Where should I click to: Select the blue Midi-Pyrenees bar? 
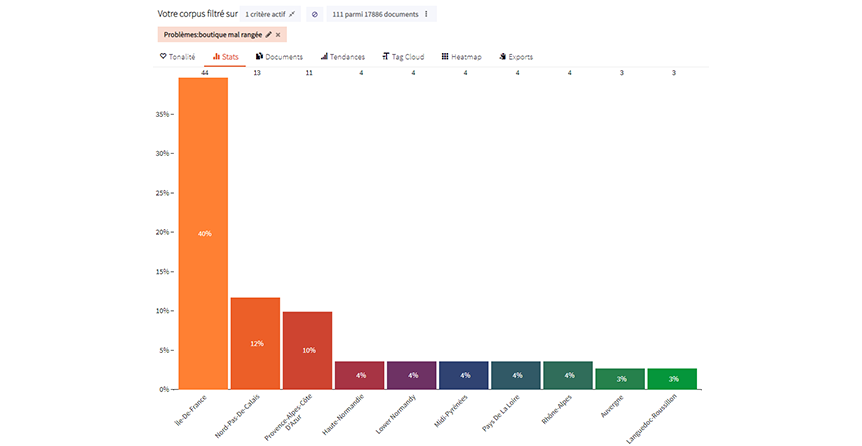pos(464,375)
